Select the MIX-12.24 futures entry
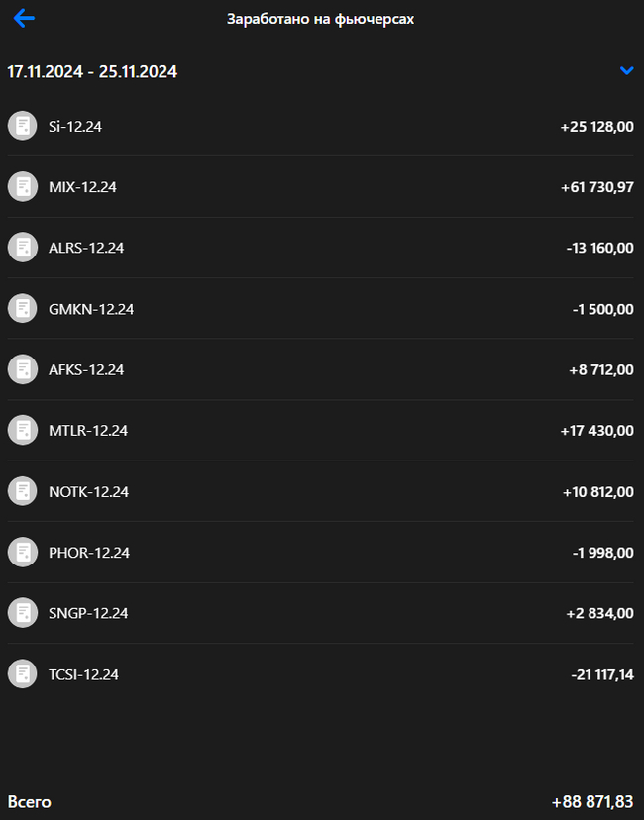 click(x=82, y=187)
